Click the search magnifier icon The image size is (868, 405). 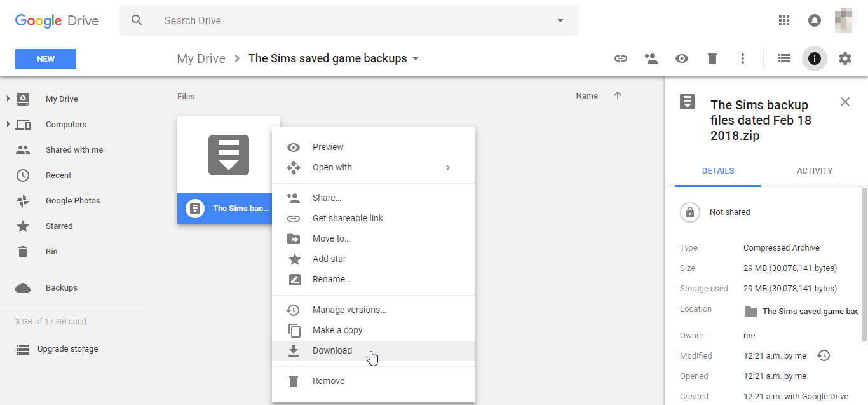point(137,20)
